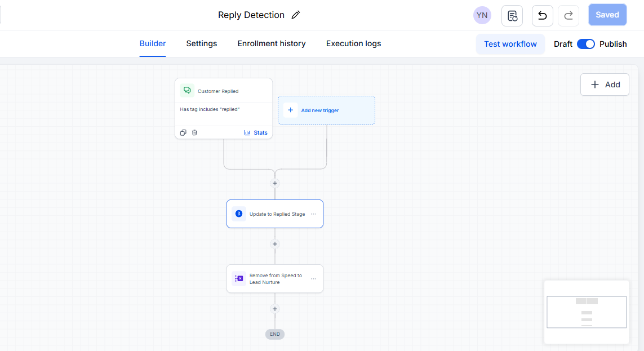Select the Customer Replied trigger icon
Screen dimensions: 644x351
187,91
